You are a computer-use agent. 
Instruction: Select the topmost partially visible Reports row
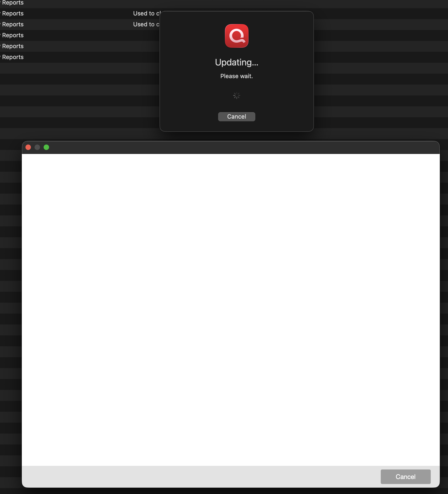[x=13, y=3]
